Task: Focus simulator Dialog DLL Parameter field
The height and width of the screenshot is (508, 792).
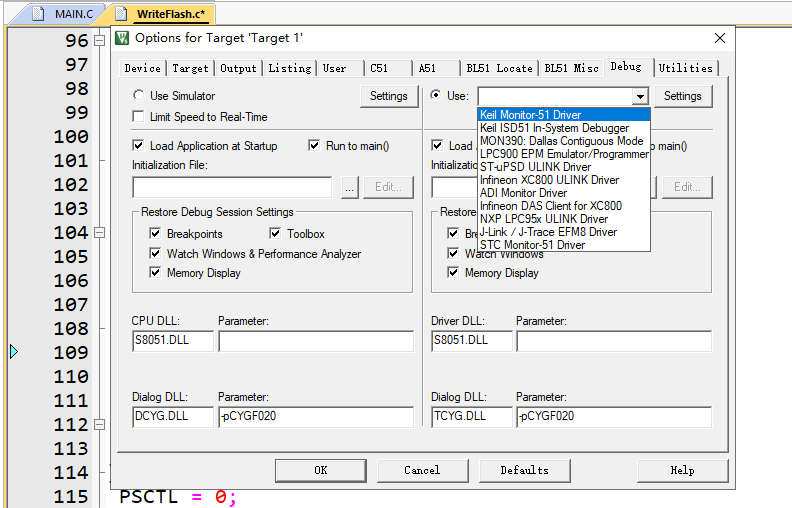Action: point(316,417)
